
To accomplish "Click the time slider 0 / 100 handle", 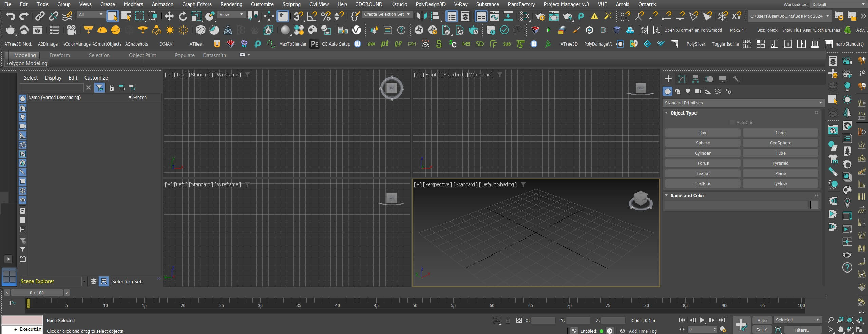I will tap(37, 293).
